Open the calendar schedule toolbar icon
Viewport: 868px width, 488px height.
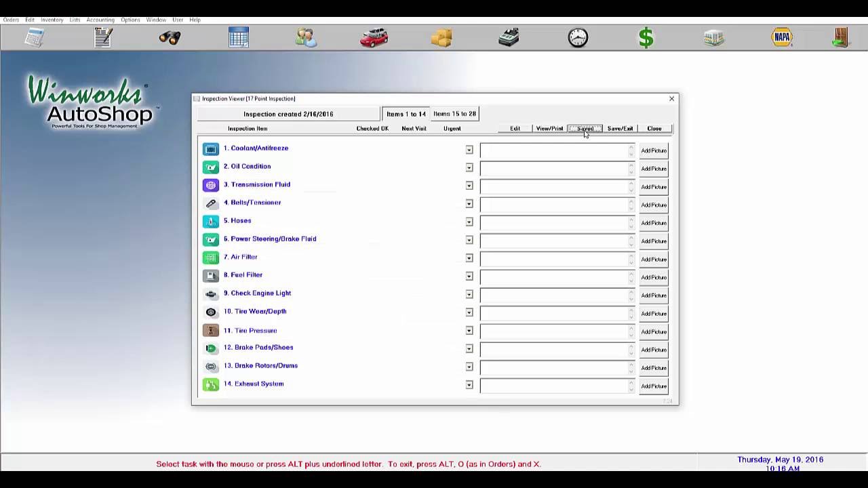239,37
